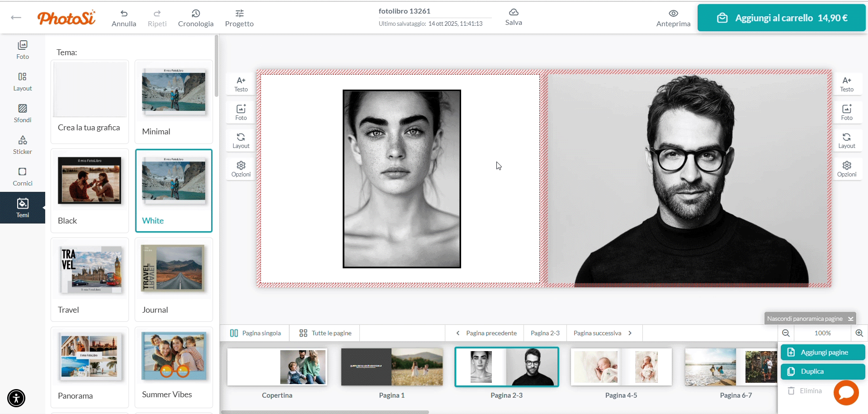Open the Layout sidebar panel
Viewport: 868px width, 414px height.
[x=23, y=81]
